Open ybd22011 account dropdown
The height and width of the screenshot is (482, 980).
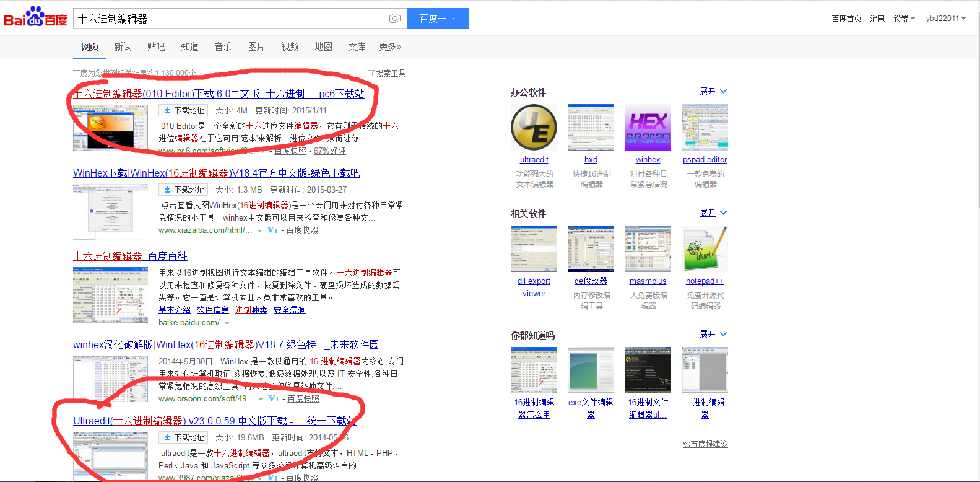[945, 19]
